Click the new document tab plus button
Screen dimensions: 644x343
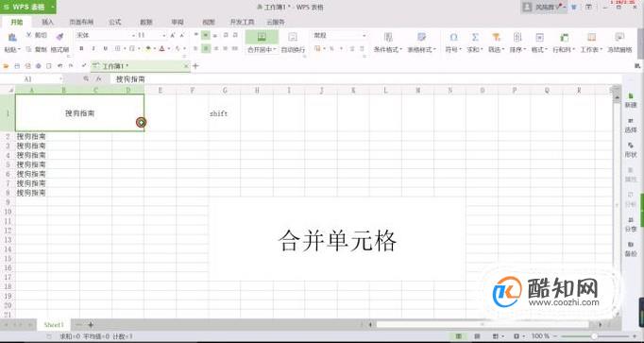click(x=195, y=66)
